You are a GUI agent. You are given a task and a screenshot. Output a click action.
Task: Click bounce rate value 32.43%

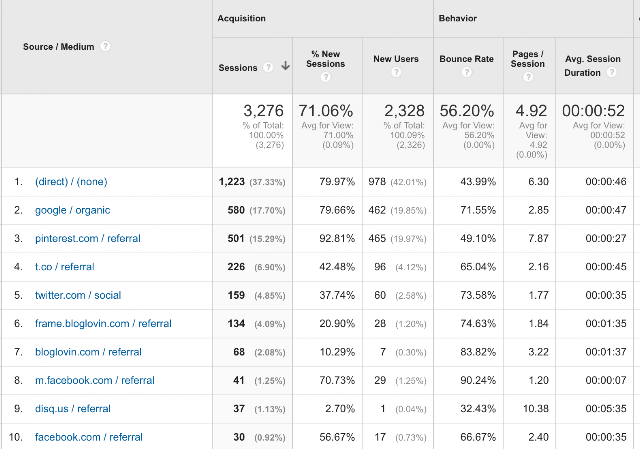pyautogui.click(x=478, y=409)
